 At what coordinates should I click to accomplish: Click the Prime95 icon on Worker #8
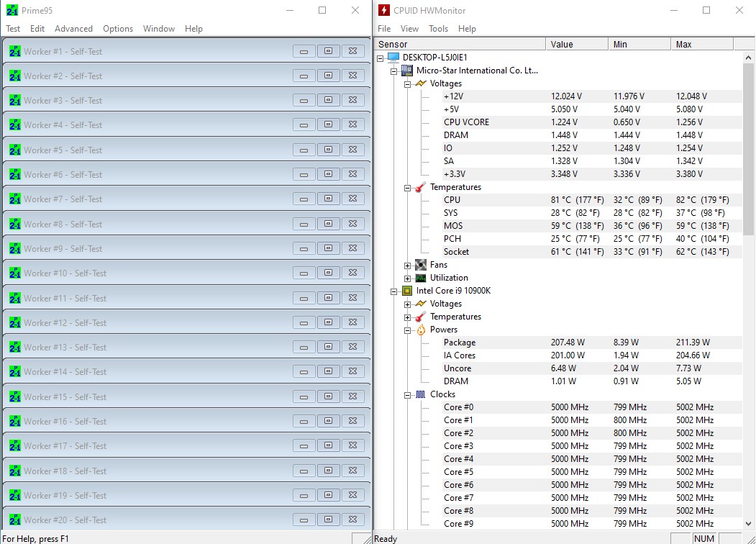tap(15, 225)
